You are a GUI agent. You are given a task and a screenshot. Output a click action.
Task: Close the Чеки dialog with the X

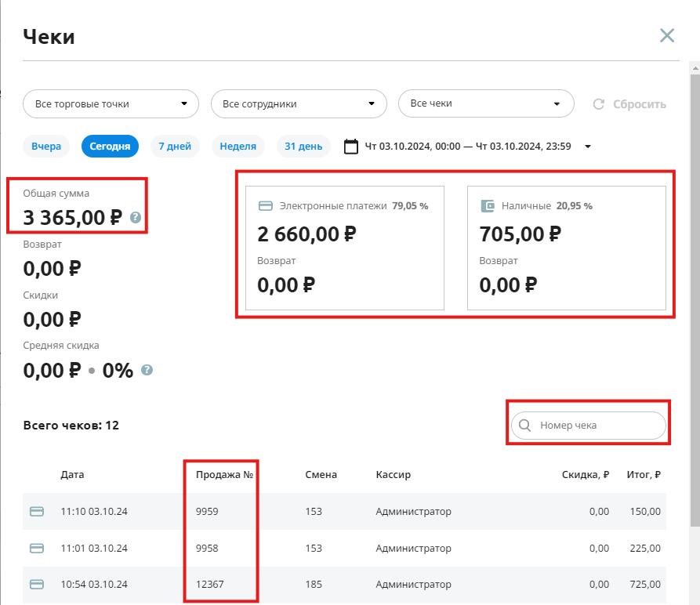(667, 36)
